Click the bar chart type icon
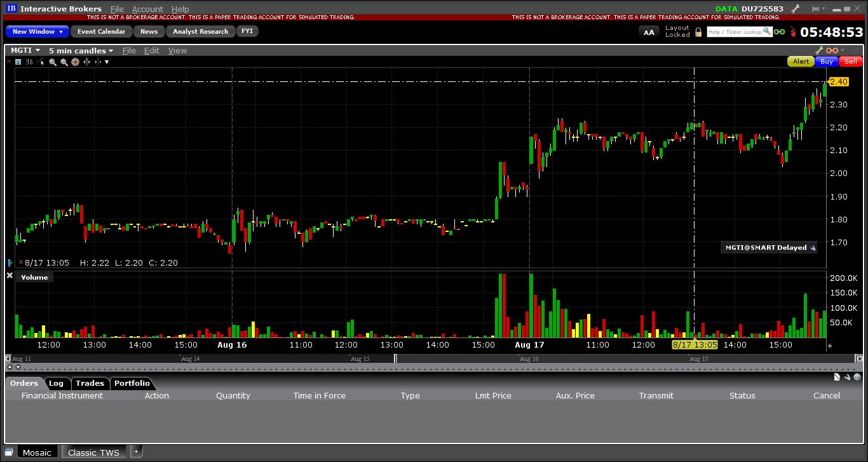 tap(30, 62)
